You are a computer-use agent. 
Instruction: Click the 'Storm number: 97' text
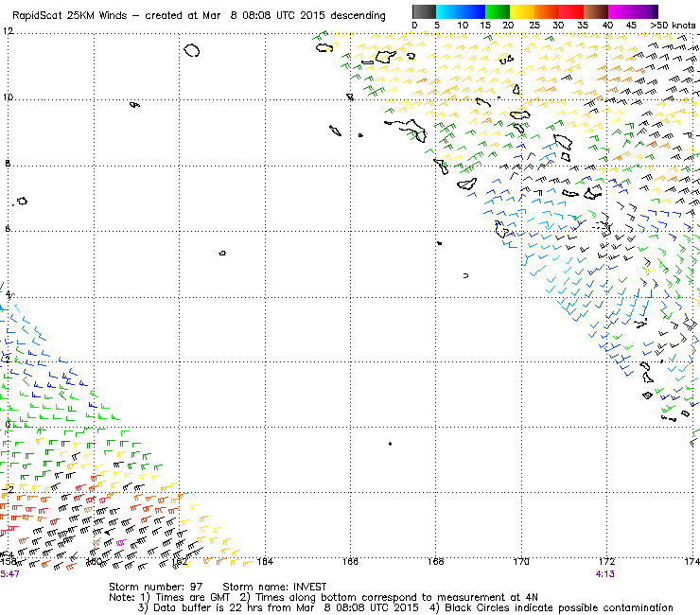tap(156, 587)
